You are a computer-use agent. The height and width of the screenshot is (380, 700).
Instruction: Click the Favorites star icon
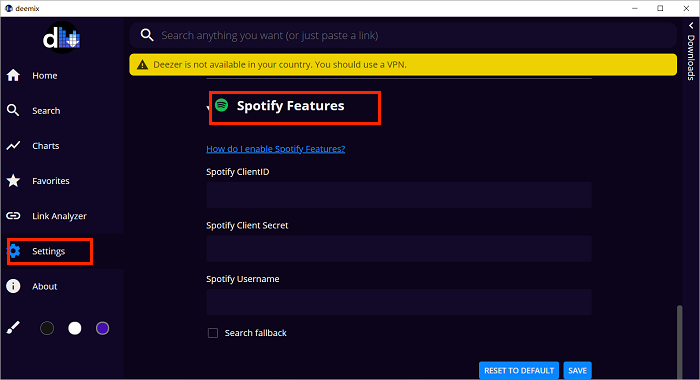(x=13, y=180)
